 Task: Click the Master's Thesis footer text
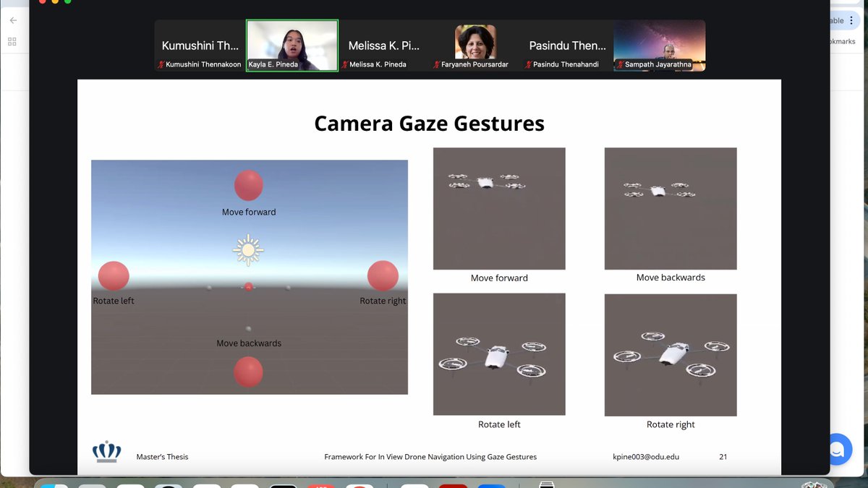162,457
